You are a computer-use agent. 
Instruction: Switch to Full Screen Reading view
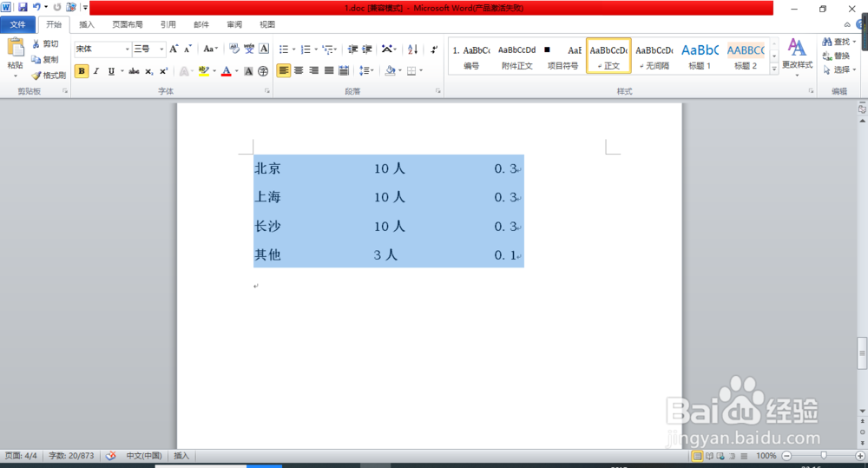[x=709, y=456]
